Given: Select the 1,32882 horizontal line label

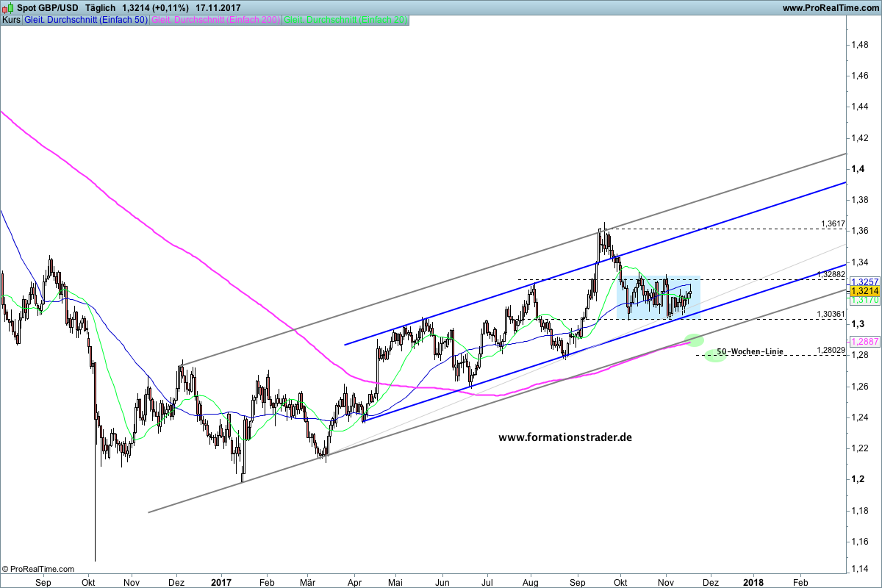Looking at the screenshot, I should coord(831,274).
